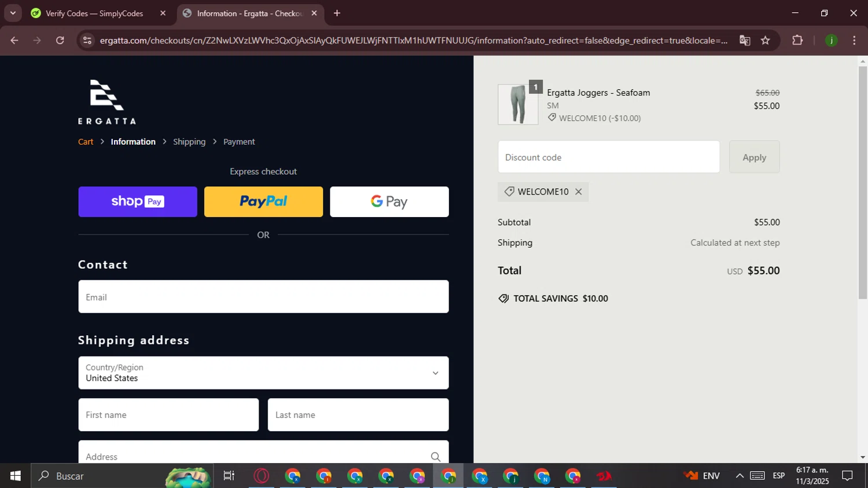This screenshot has width=868, height=488.
Task: Open a new browser tab
Action: tap(337, 13)
